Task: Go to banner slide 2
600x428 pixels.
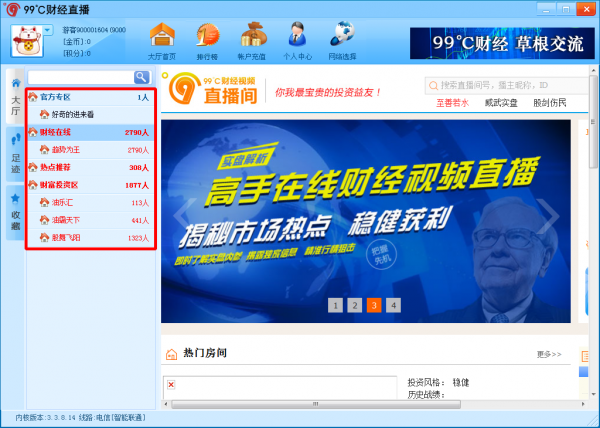Action: (x=355, y=305)
